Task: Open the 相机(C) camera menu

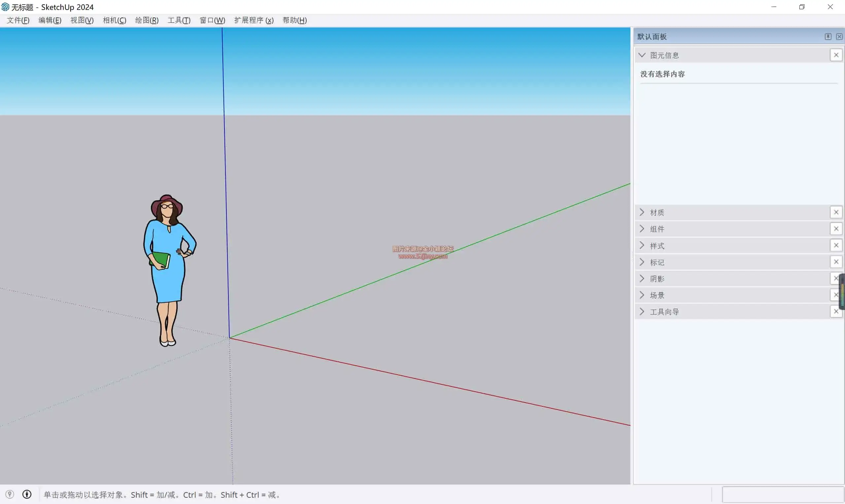Action: (x=115, y=20)
